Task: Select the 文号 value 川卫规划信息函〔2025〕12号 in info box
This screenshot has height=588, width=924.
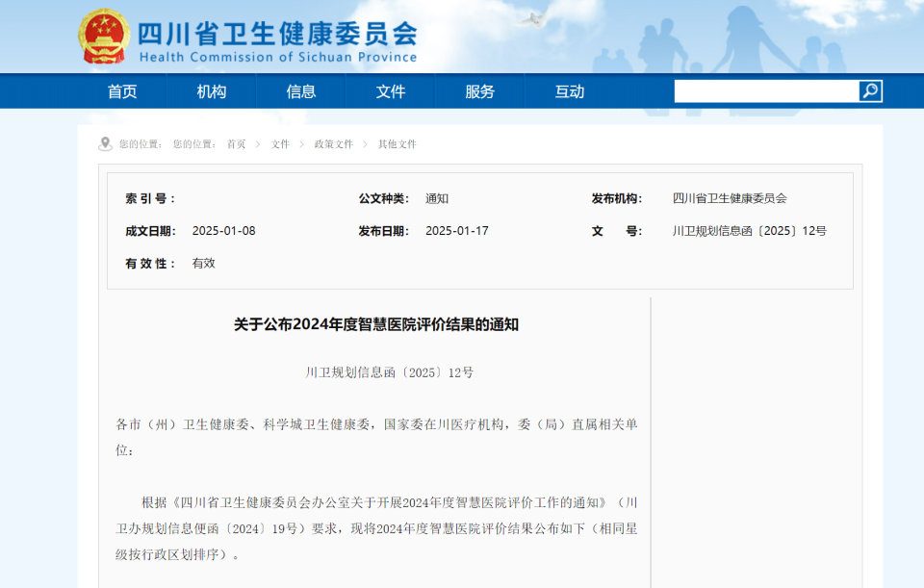Action: click(x=750, y=231)
